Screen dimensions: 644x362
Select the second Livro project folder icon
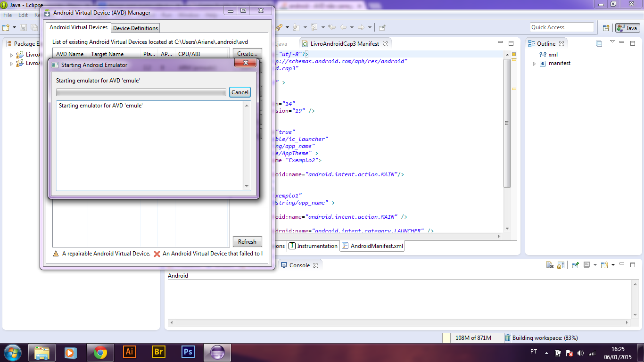point(20,63)
